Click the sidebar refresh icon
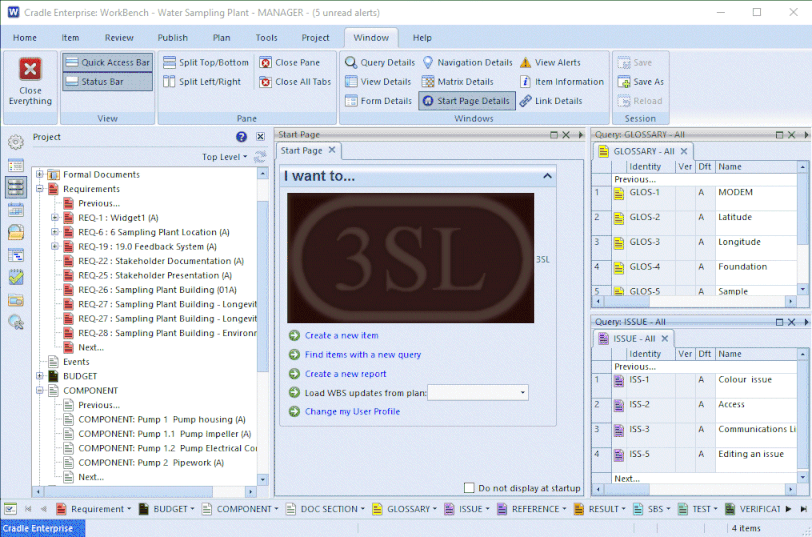The width and height of the screenshot is (812, 537). tap(260, 156)
